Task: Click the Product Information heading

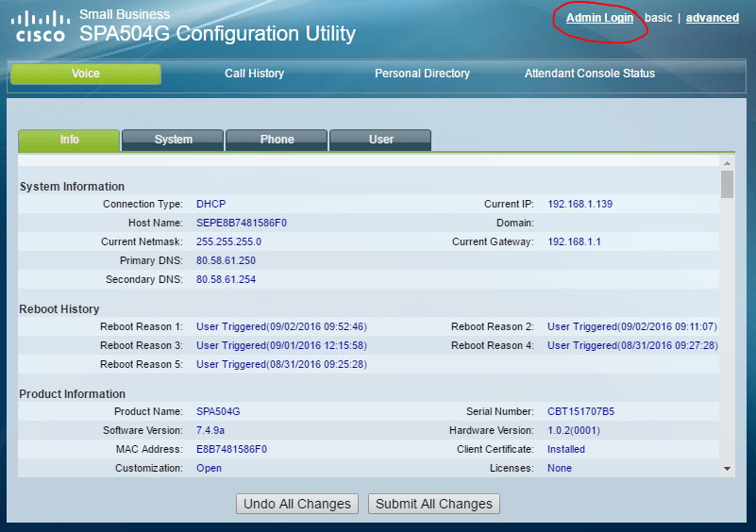Action: pyautogui.click(x=73, y=393)
